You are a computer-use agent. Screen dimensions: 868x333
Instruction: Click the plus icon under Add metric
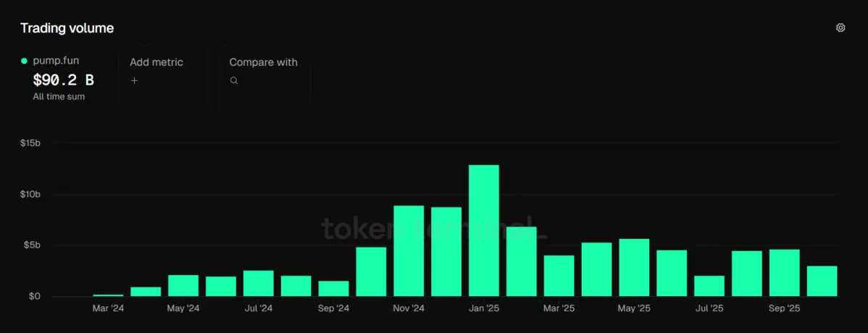pos(134,80)
